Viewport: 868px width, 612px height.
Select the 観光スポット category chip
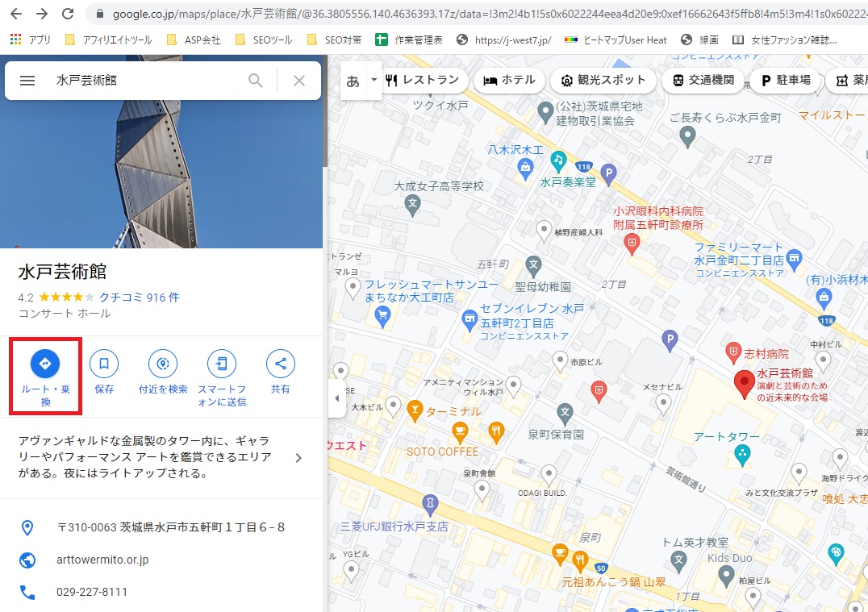(603, 81)
